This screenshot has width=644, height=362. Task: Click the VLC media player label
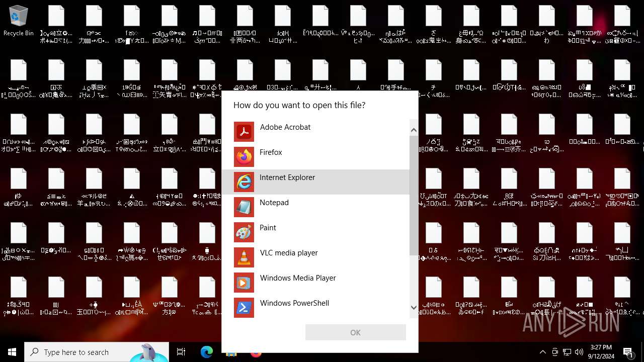click(289, 253)
